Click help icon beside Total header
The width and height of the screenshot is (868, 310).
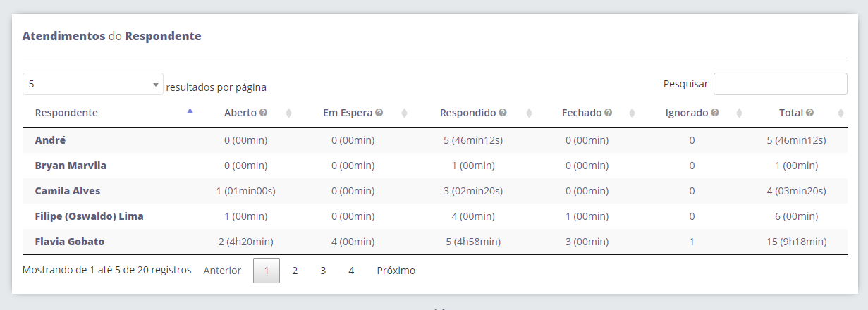point(810,113)
